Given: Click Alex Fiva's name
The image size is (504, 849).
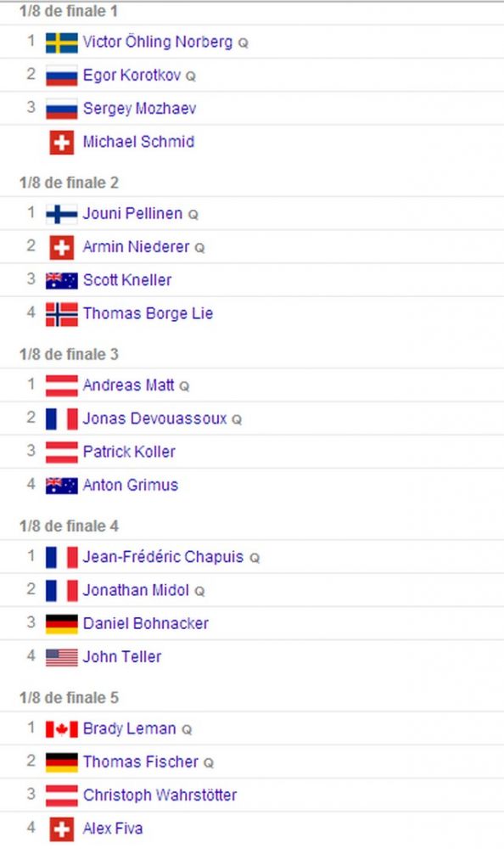Looking at the screenshot, I should click(x=113, y=829).
